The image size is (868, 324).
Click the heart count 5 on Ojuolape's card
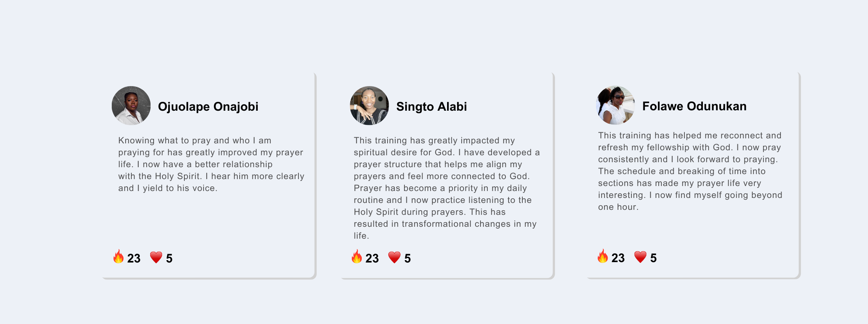point(169,258)
